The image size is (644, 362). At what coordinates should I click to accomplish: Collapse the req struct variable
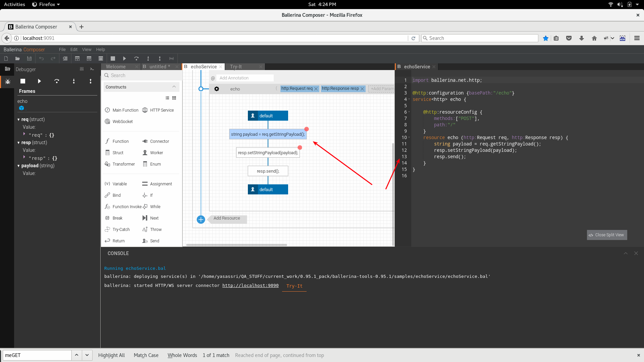click(18, 120)
